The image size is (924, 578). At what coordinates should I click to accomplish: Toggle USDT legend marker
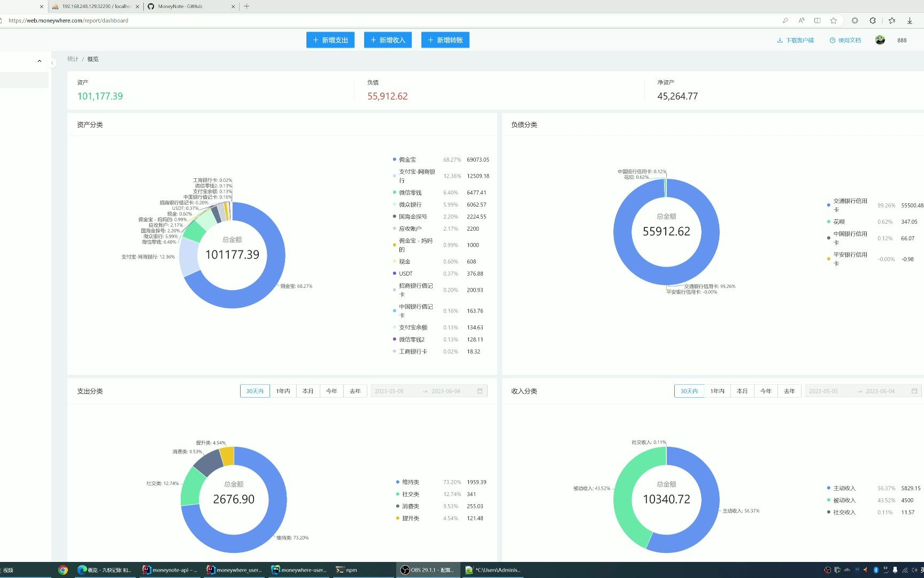pyautogui.click(x=395, y=273)
